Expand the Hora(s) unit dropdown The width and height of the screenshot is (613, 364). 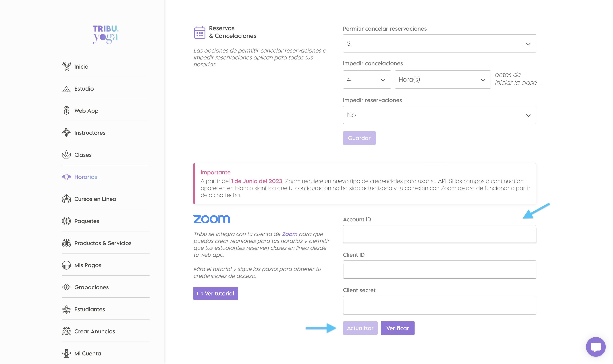pyautogui.click(x=442, y=80)
